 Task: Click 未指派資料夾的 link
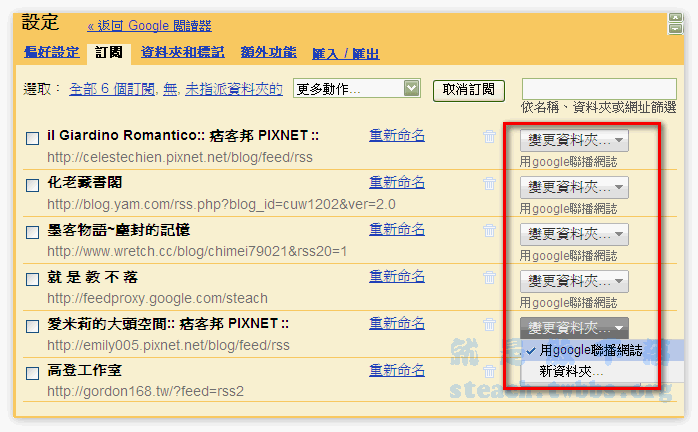234,89
